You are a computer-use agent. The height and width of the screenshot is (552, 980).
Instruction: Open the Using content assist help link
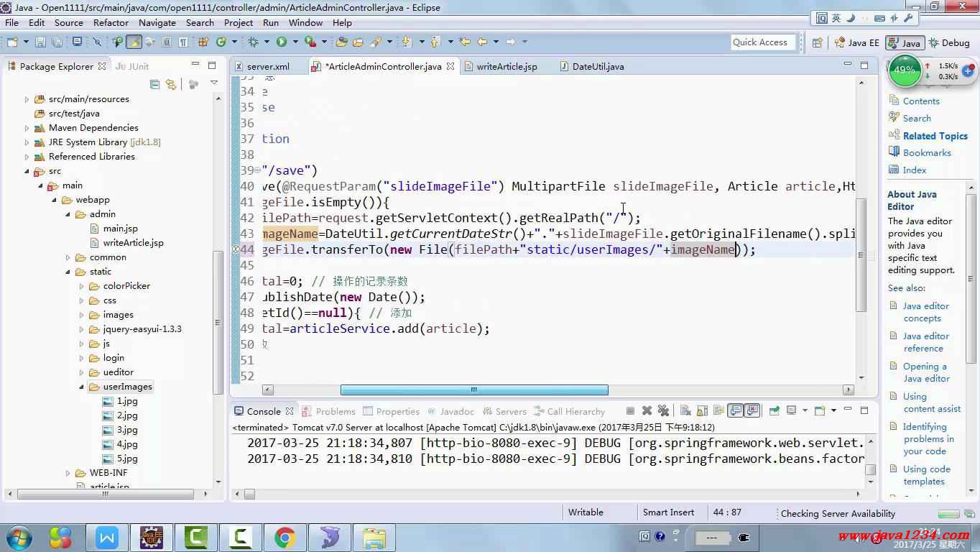click(x=931, y=402)
